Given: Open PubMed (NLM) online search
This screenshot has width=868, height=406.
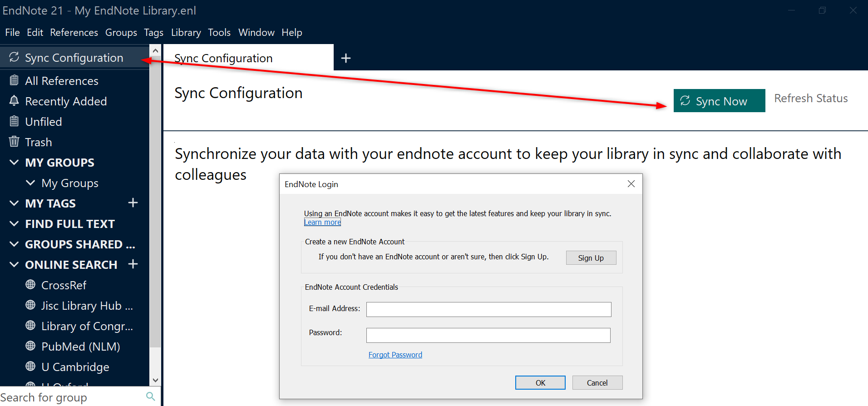Looking at the screenshot, I should (80, 347).
